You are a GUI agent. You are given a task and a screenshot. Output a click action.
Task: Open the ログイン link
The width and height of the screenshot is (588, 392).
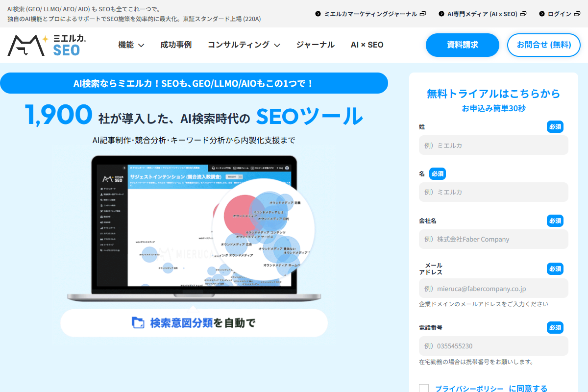pos(560,14)
